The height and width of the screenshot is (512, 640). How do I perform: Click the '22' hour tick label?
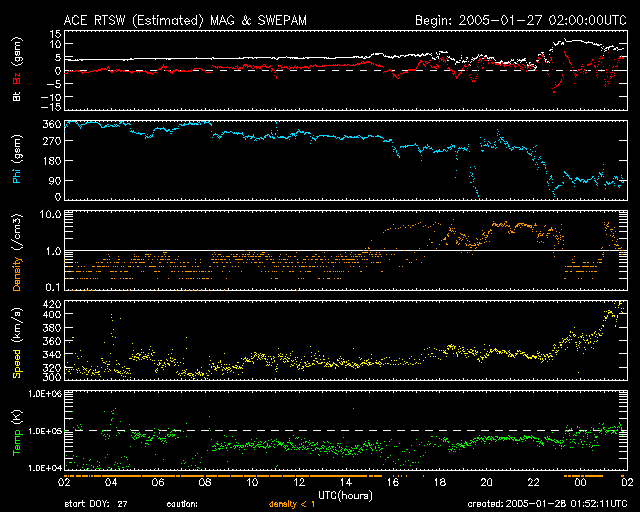[x=533, y=483]
